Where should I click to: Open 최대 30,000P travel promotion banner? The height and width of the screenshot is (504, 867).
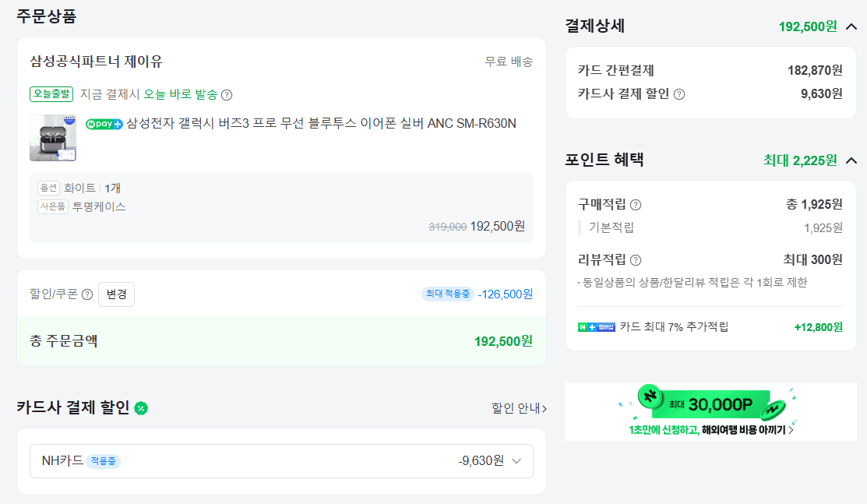710,411
